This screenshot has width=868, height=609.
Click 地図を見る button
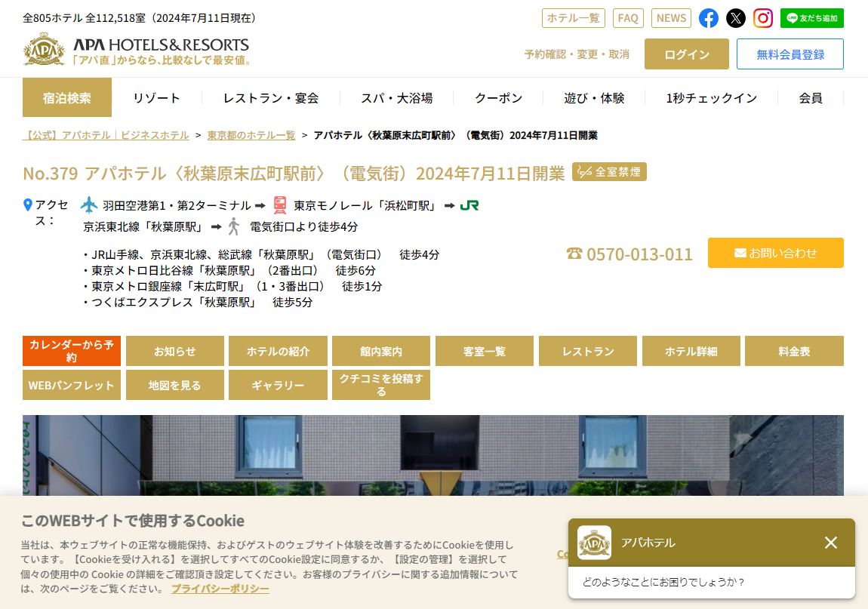coord(175,385)
